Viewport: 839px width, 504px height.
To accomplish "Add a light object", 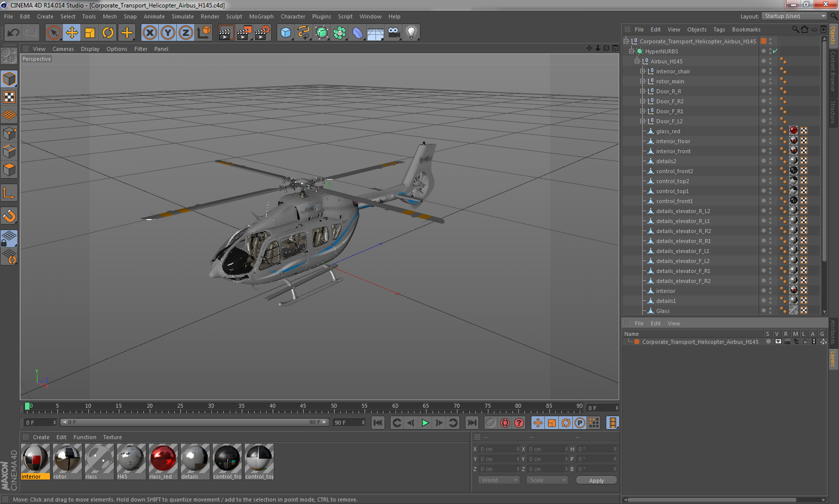I will pos(412,33).
